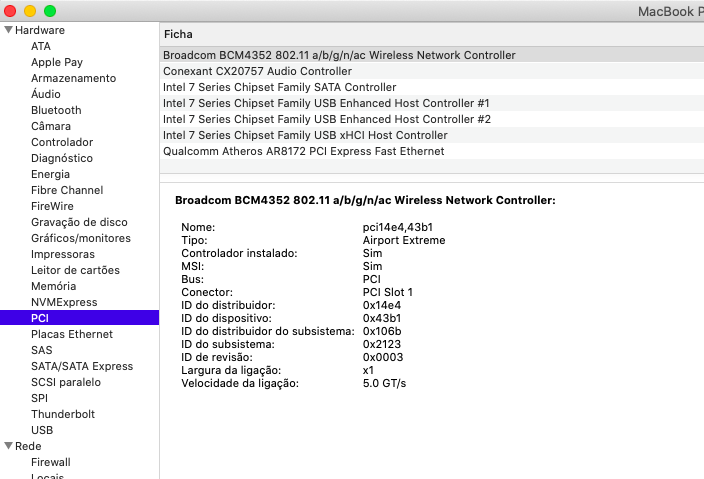Click the Bus value PCI

[372, 279]
